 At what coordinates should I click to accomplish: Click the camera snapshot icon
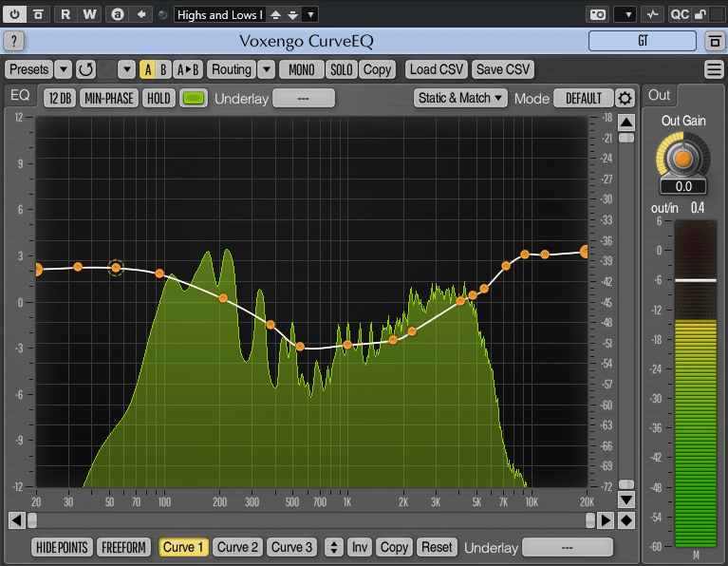click(x=598, y=14)
